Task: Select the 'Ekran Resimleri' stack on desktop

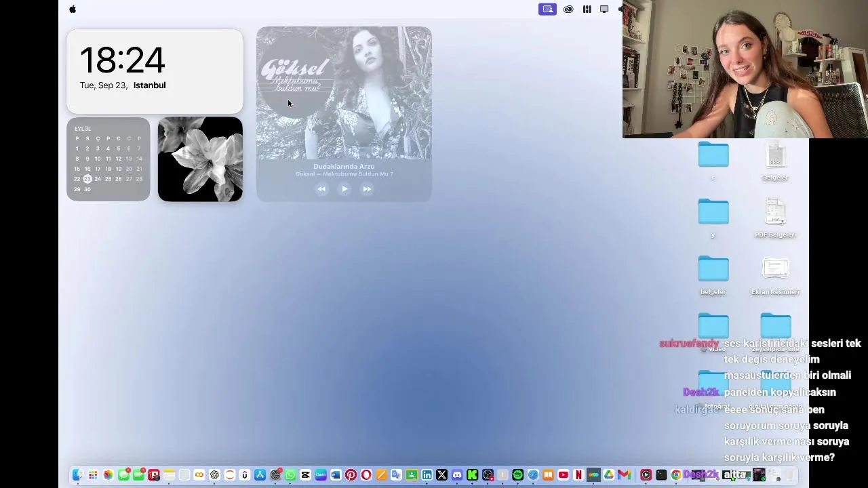Action: coord(775,275)
